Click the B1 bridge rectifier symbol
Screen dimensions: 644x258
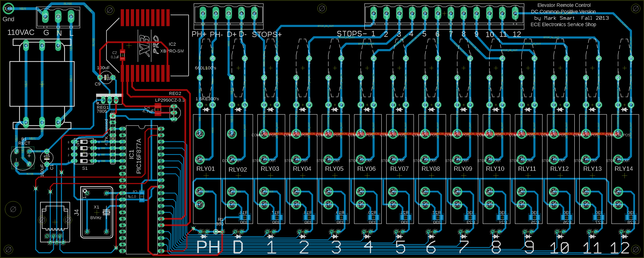click(x=23, y=158)
